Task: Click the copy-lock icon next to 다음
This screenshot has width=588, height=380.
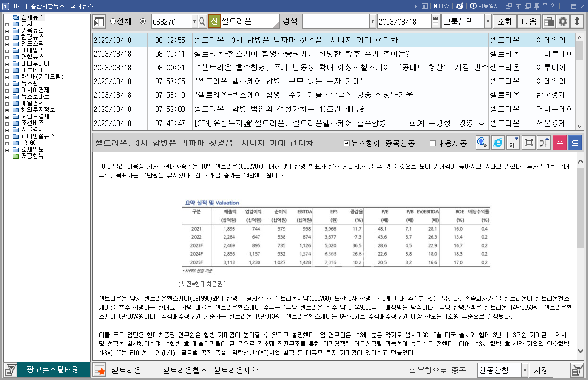Action: click(548, 22)
